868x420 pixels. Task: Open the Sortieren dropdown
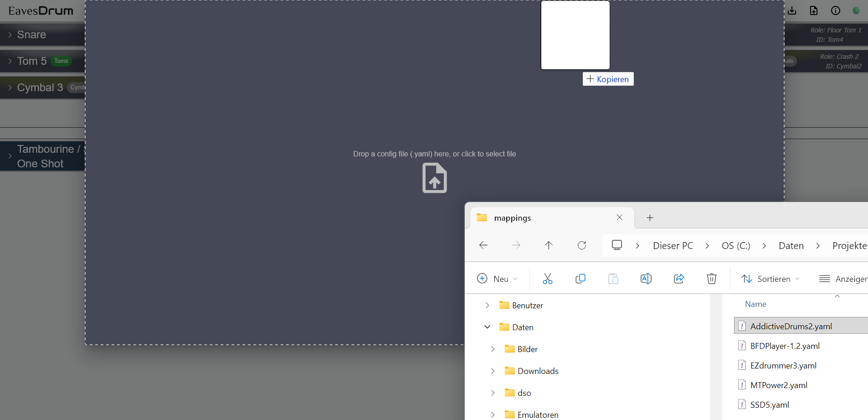[x=770, y=279]
